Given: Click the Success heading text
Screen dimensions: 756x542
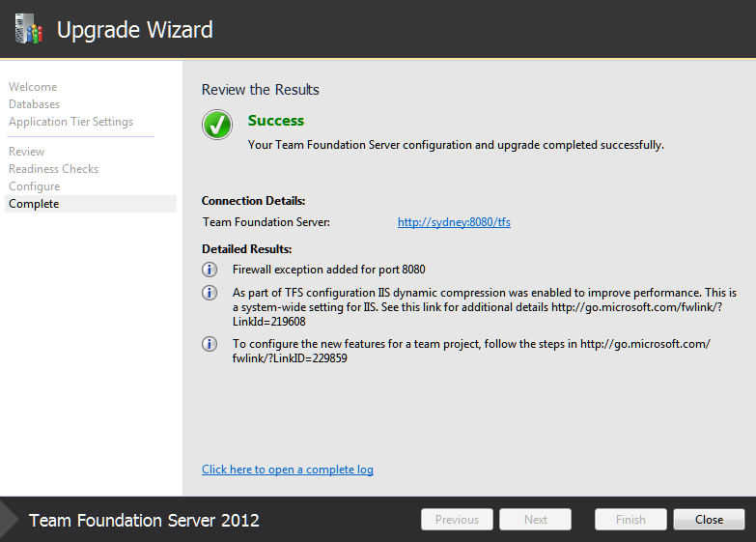Looking at the screenshot, I should 276,121.
